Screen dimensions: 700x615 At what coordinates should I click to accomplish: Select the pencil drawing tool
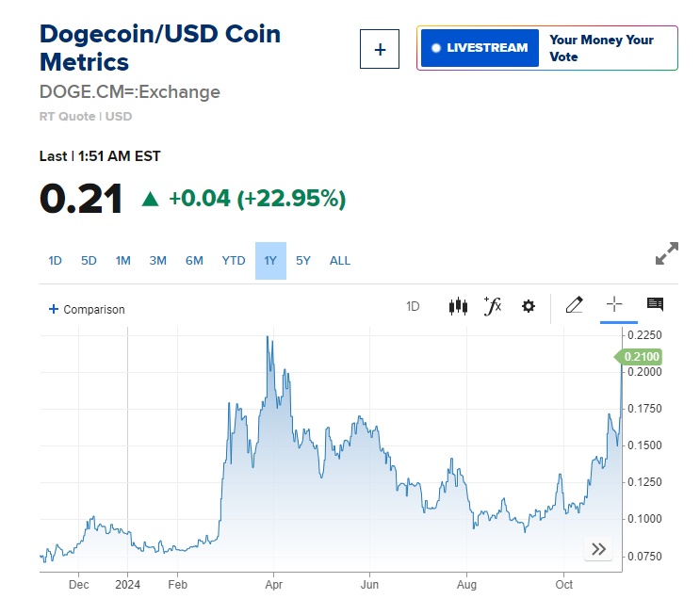point(574,305)
